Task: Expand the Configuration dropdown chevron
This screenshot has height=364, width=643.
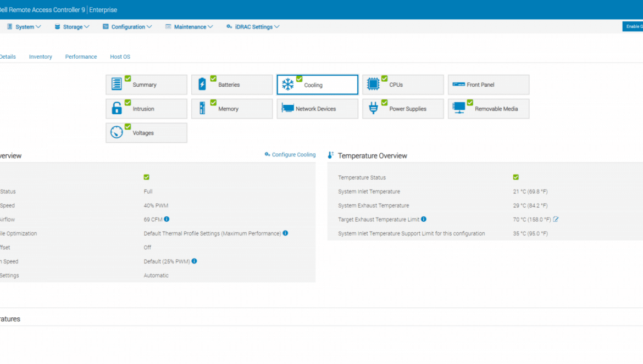Action: click(149, 26)
